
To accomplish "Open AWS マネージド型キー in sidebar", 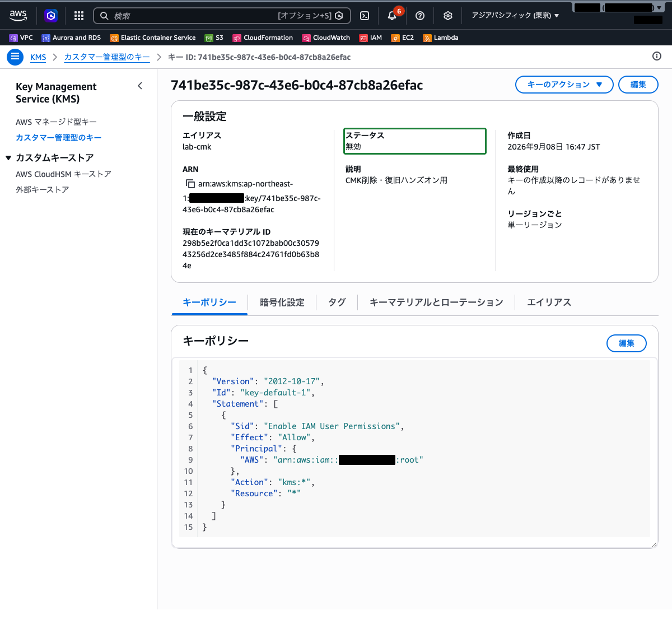I will 57,122.
